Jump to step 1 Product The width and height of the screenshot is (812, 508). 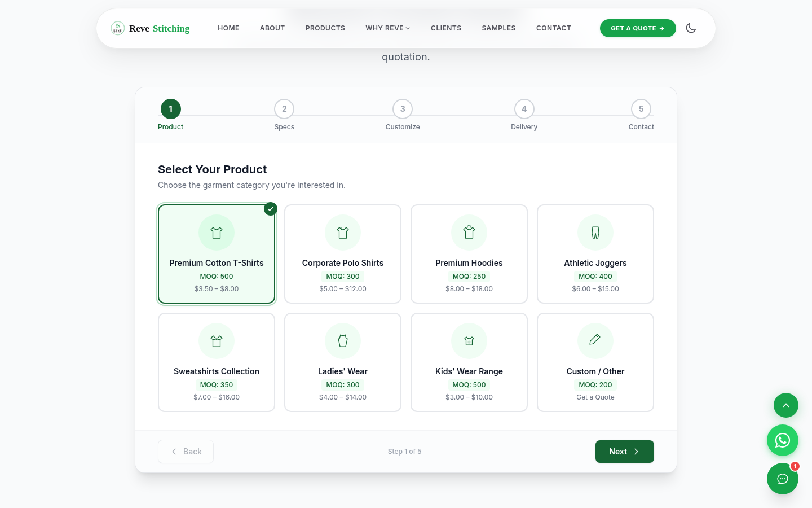click(171, 115)
